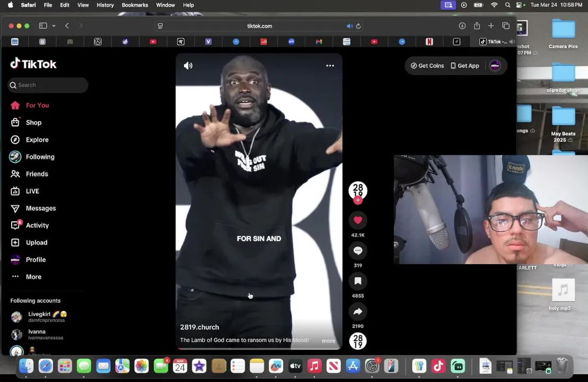Image resolution: width=588 pixels, height=382 pixels.
Task: Mute tab audio in address bar
Action: point(349,26)
